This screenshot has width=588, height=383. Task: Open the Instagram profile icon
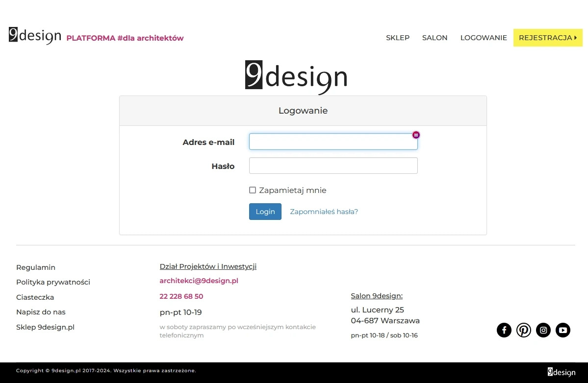pyautogui.click(x=543, y=330)
